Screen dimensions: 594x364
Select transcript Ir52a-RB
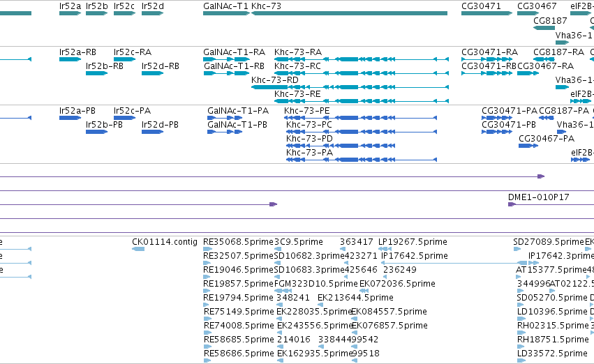tap(70, 59)
